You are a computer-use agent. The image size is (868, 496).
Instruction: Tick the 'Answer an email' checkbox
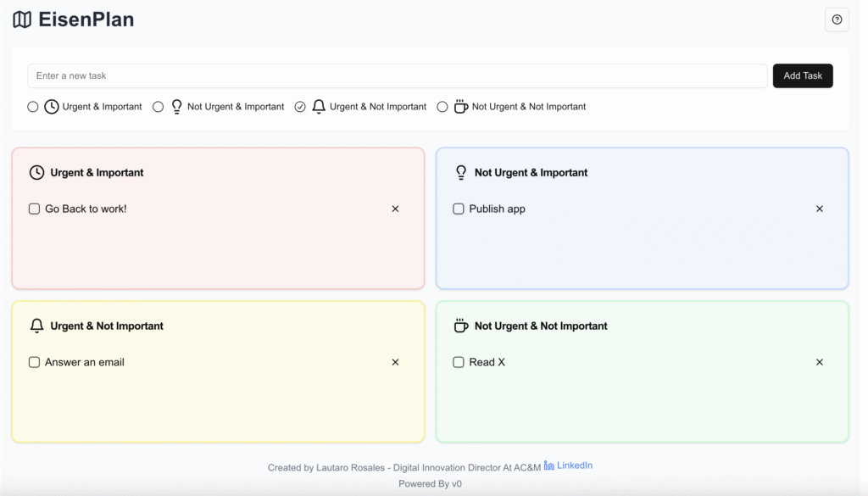(35, 362)
